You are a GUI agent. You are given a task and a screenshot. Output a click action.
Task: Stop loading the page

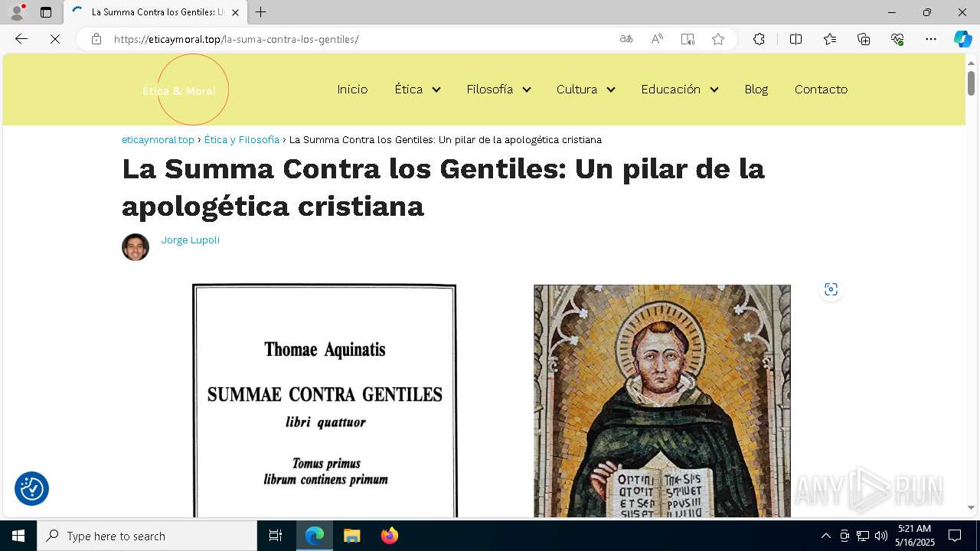[x=55, y=39]
